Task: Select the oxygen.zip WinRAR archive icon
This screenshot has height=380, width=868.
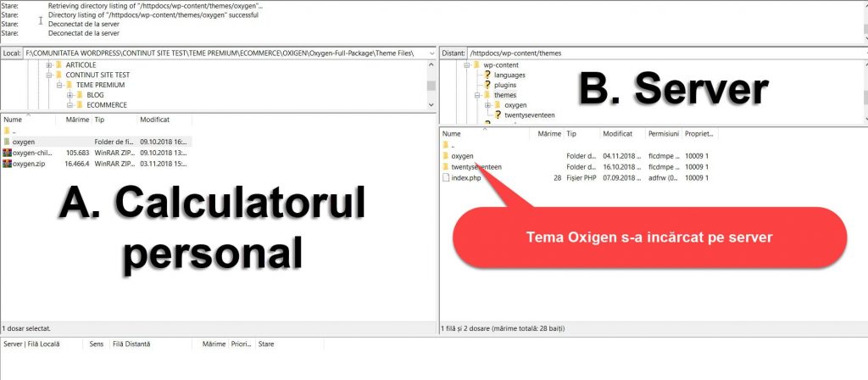Action: click(x=7, y=163)
